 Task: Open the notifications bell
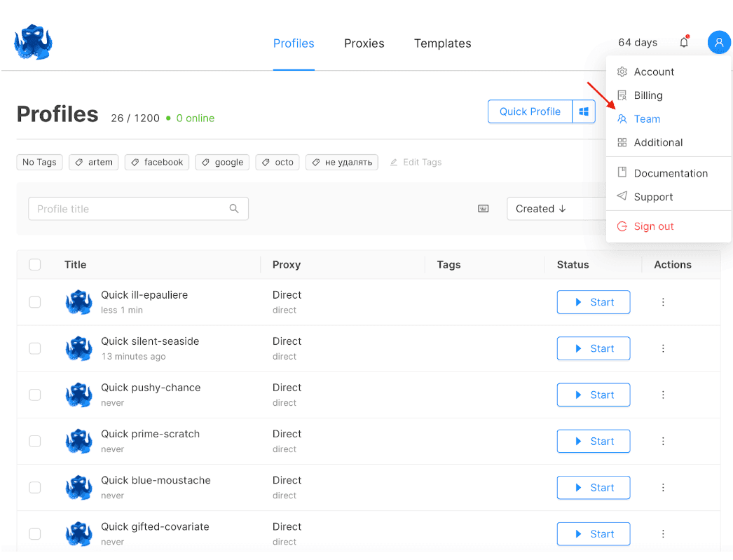pyautogui.click(x=684, y=42)
